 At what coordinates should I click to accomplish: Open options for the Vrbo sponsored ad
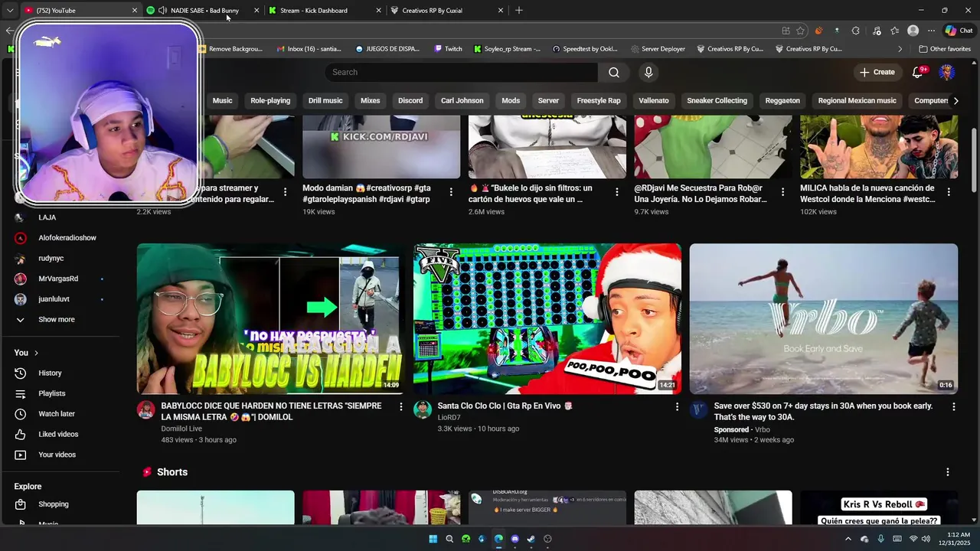pos(953,406)
